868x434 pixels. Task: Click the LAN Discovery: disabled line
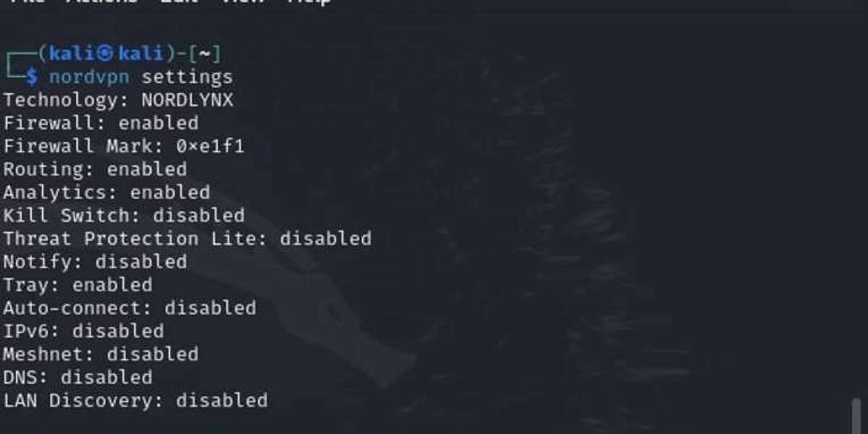click(x=136, y=400)
